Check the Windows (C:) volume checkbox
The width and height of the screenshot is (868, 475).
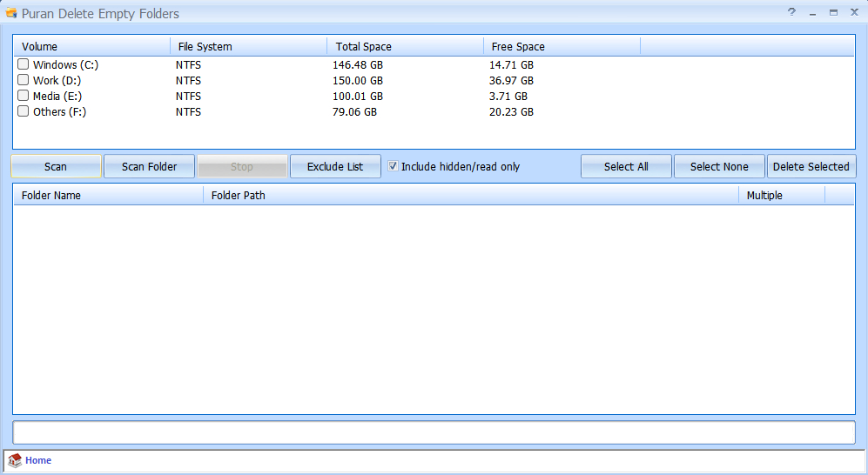coord(24,64)
